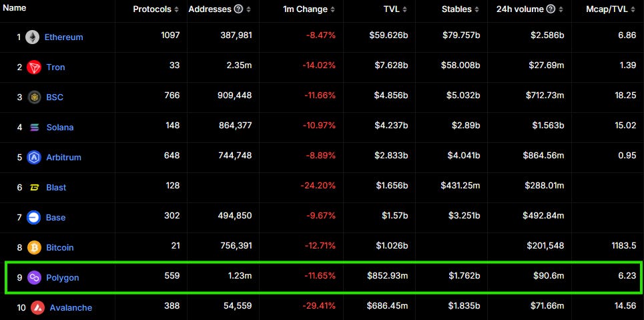Open the Avalanche chain link
Screen dimensions: 644x320
[71, 308]
